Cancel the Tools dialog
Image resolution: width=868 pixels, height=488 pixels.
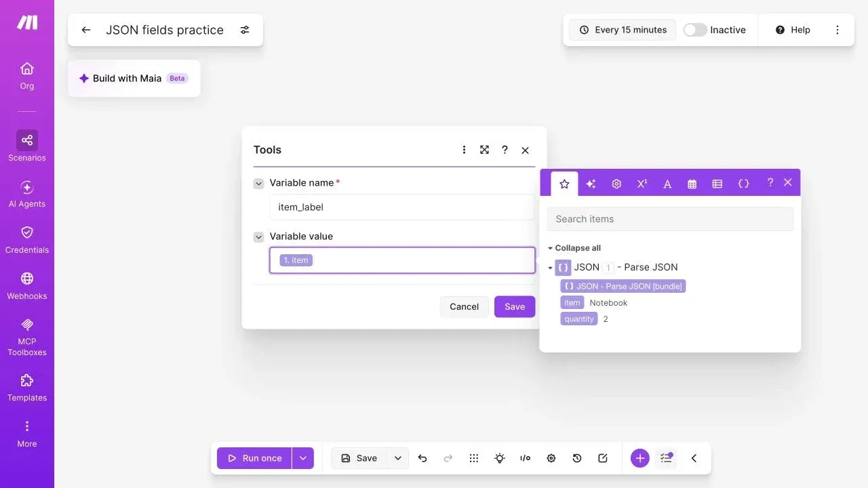tap(464, 306)
